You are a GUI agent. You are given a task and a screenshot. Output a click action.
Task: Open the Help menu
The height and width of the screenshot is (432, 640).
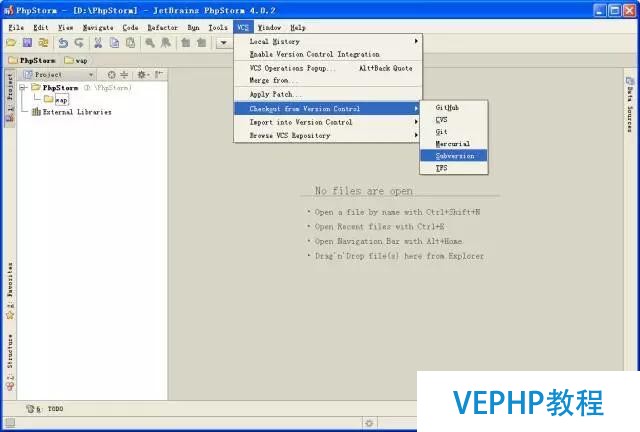[298, 27]
